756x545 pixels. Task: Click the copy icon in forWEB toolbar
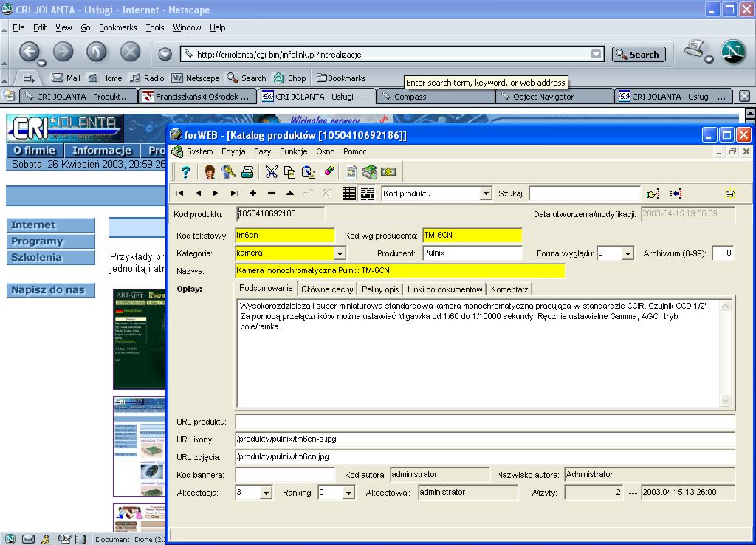tap(289, 172)
